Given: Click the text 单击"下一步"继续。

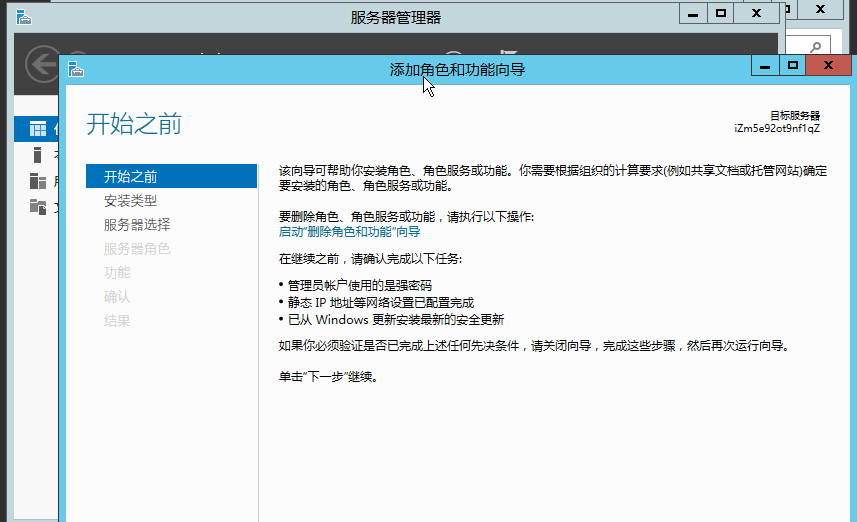Looking at the screenshot, I should [x=328, y=377].
